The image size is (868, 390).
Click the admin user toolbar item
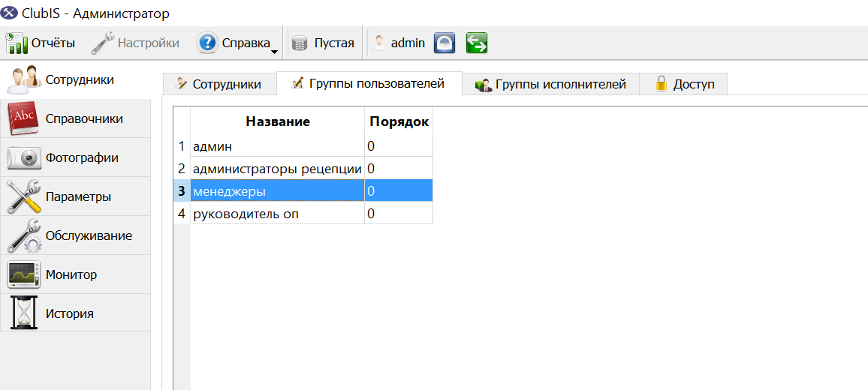coord(399,43)
